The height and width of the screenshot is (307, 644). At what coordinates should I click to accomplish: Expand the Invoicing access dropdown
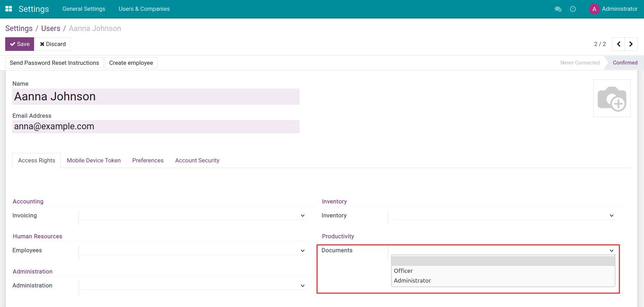tap(194, 215)
